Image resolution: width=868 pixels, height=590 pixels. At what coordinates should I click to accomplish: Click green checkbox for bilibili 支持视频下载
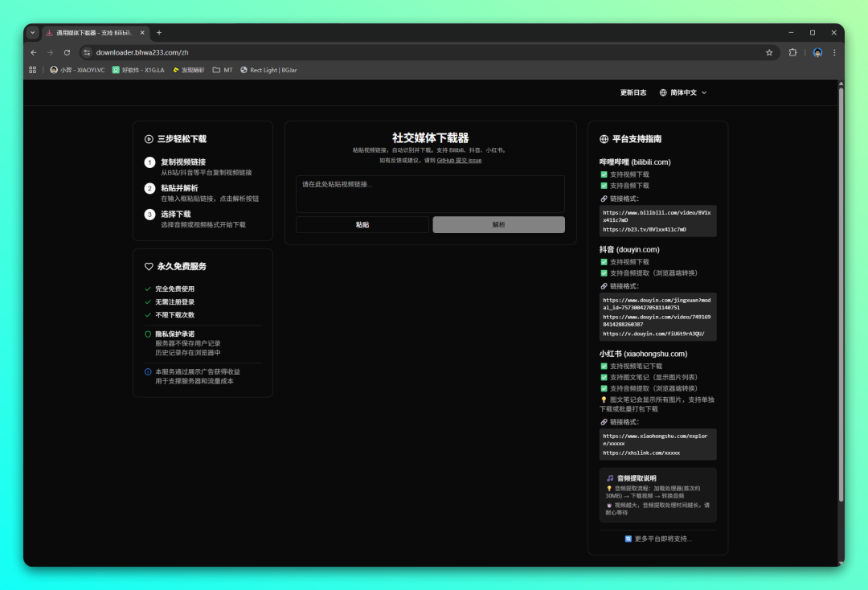(x=604, y=174)
